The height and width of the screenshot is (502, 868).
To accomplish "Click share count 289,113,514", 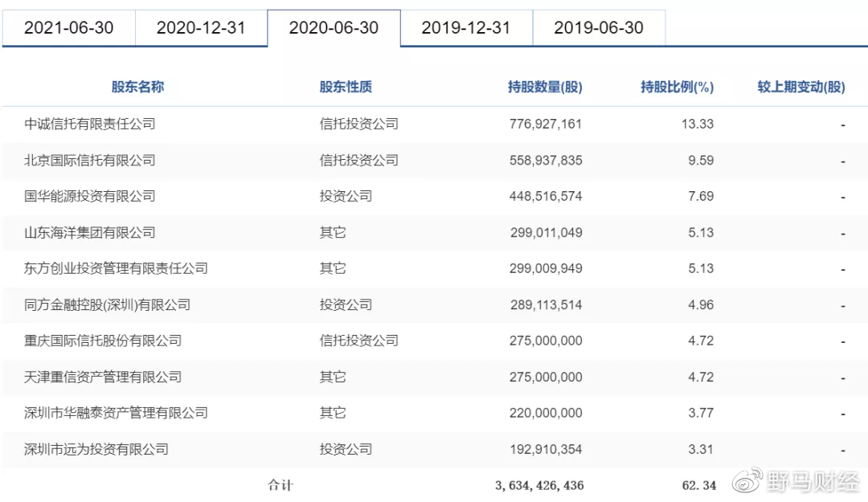I will click(546, 305).
